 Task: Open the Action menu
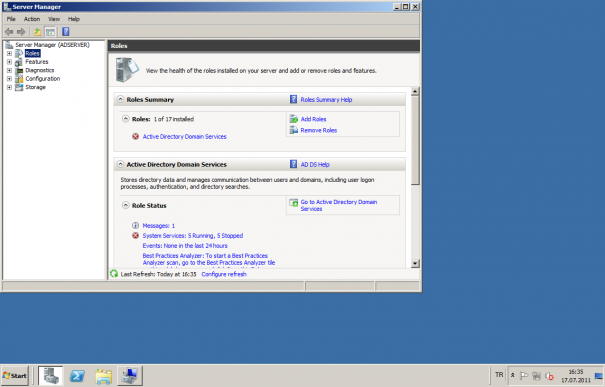(x=32, y=19)
